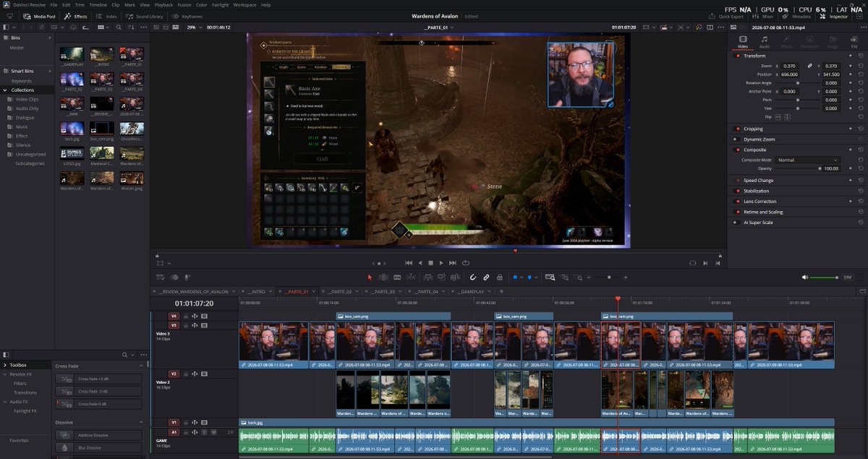This screenshot has height=459, width=868.
Task: Toggle loop playback icon
Action: [x=465, y=263]
